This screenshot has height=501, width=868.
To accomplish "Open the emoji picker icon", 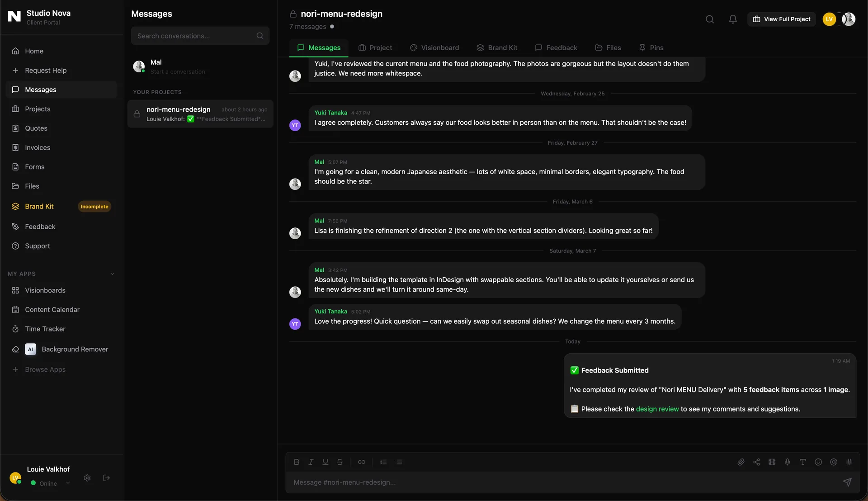I will [818, 462].
